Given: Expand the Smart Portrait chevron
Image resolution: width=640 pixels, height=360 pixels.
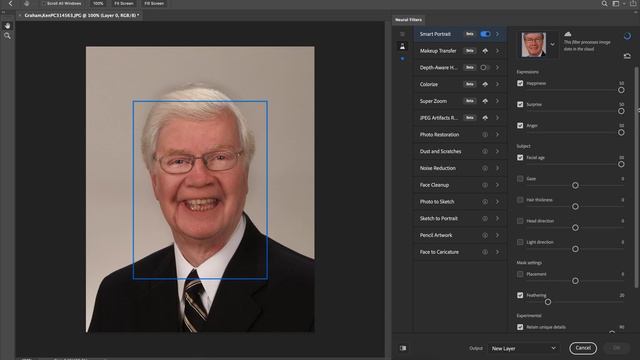Looking at the screenshot, I should pos(498,34).
